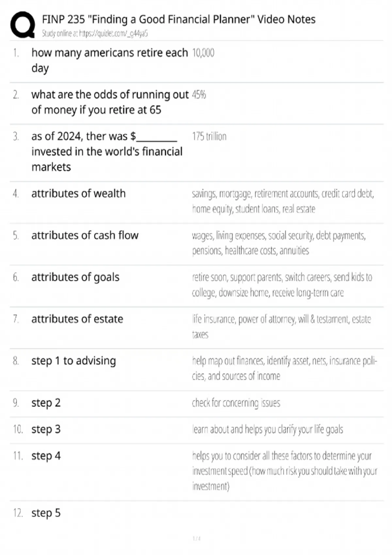This screenshot has height=556, width=392.
Task: Click the 1/4 page number
Action: pyautogui.click(x=196, y=539)
